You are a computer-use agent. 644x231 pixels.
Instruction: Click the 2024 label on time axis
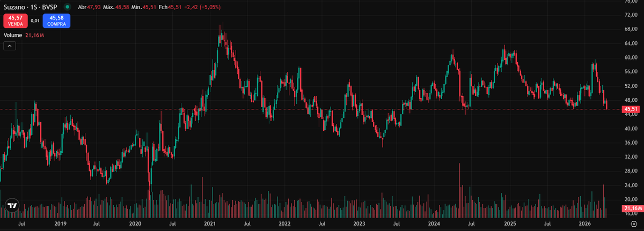(x=435, y=223)
